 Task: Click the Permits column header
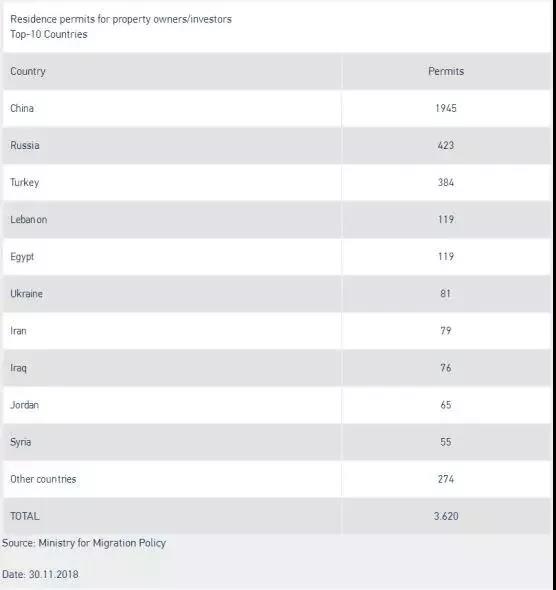pos(446,71)
